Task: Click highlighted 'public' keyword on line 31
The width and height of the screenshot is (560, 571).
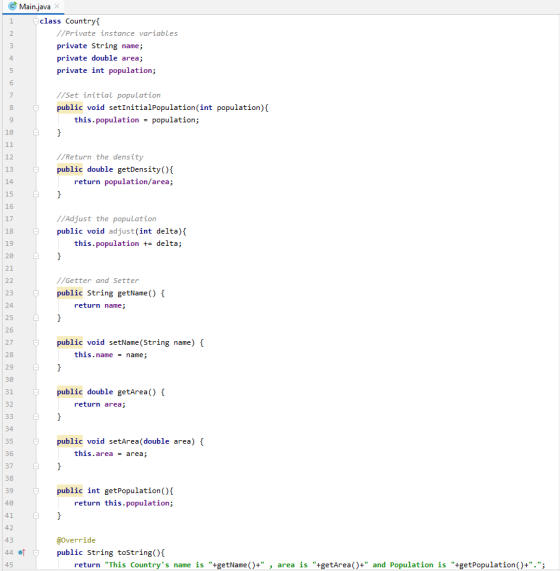Action: click(70, 392)
